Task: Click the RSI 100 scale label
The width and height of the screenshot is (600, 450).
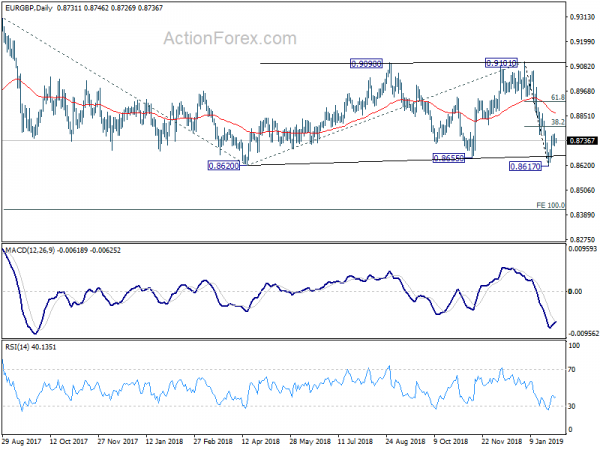Action: coord(574,346)
